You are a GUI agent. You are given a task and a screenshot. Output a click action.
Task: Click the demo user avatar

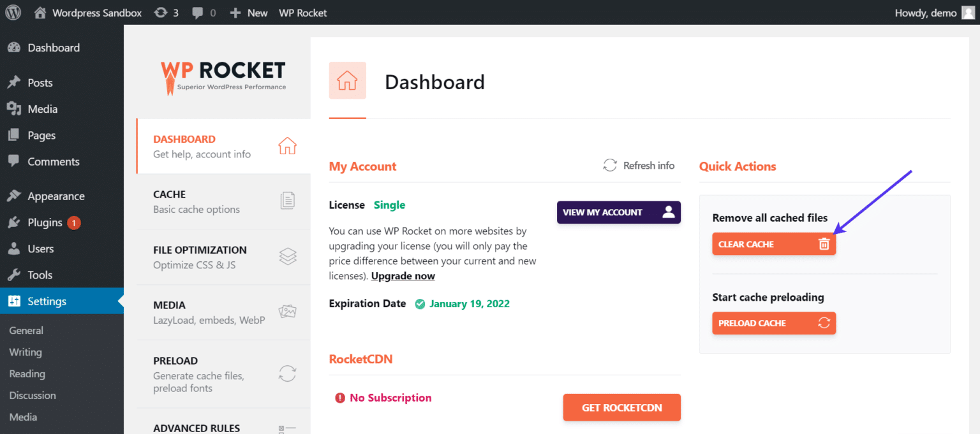[968, 13]
